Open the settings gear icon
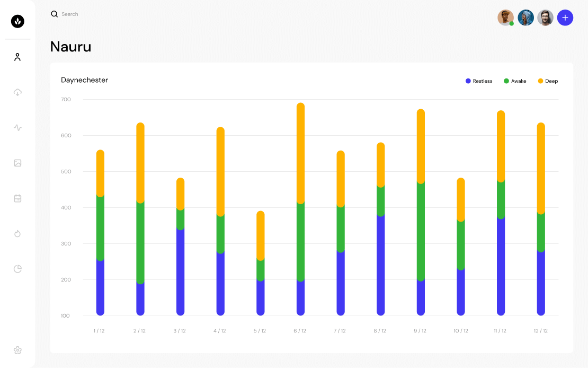 click(17, 351)
